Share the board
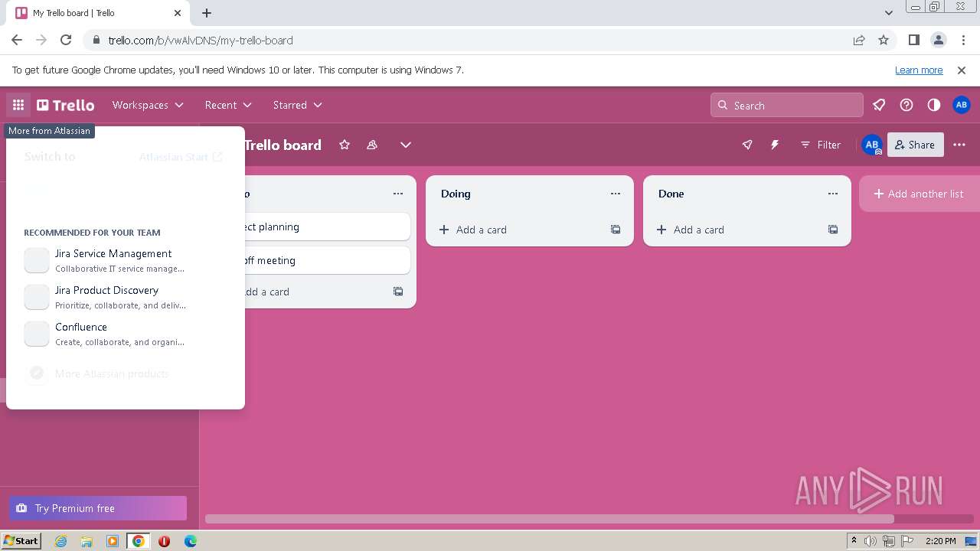Image resolution: width=980 pixels, height=551 pixels. (915, 145)
